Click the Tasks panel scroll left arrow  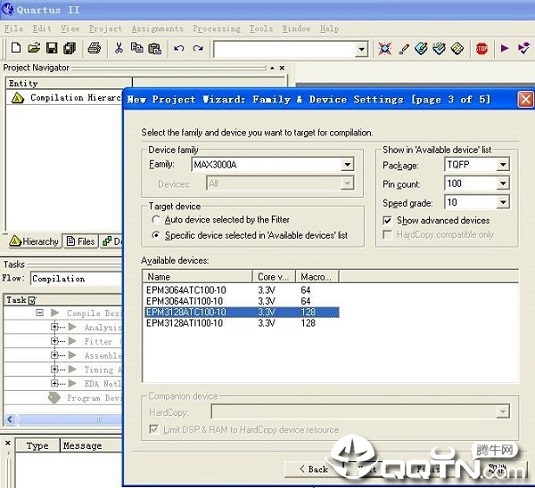pos(10,419)
